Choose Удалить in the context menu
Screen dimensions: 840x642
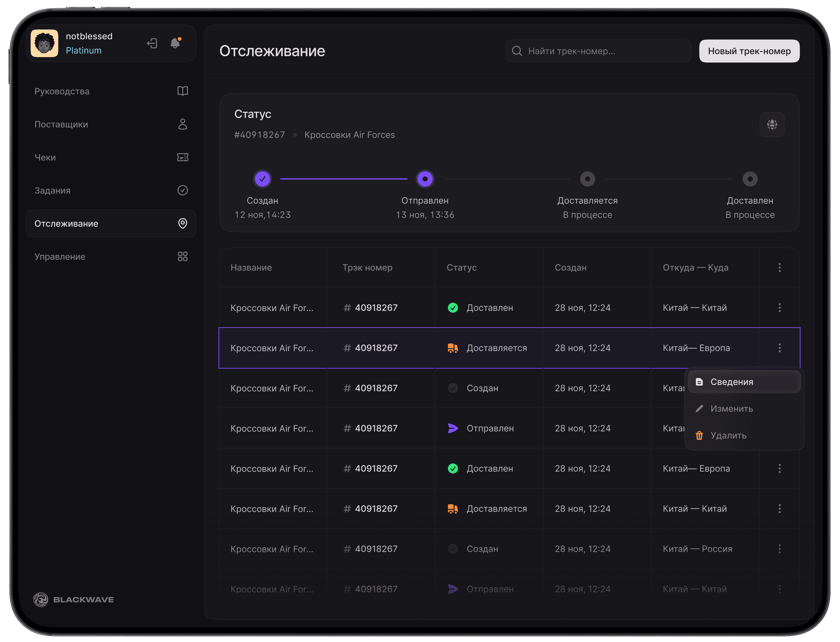728,435
